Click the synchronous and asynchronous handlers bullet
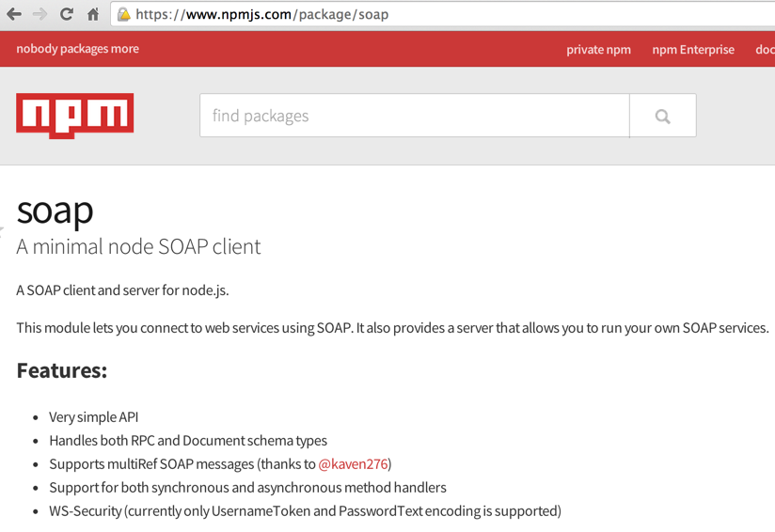The image size is (775, 532). 247,488
